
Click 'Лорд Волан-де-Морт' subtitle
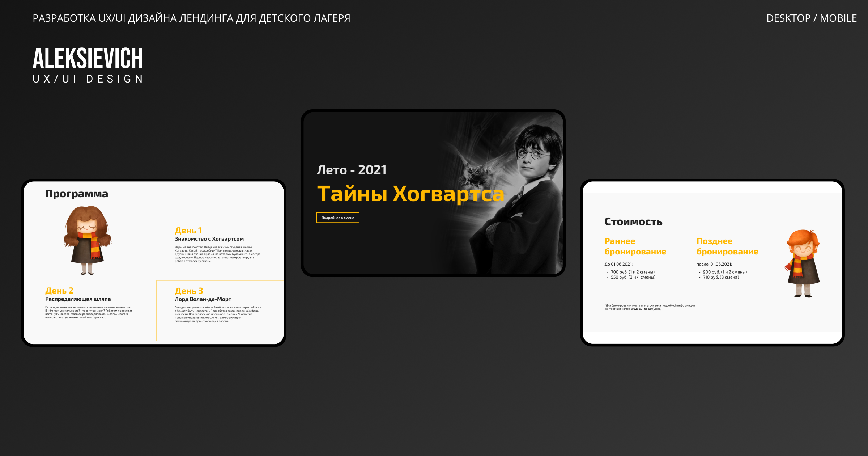(x=203, y=299)
